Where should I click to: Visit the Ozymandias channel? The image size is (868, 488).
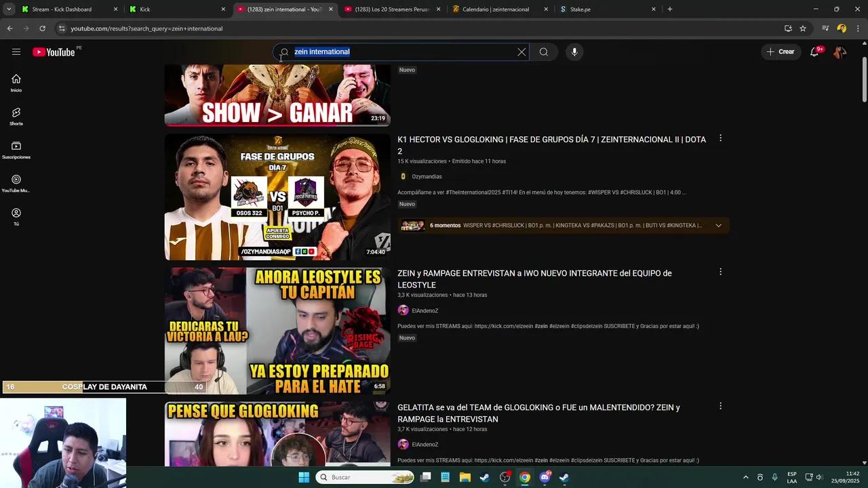(427, 176)
